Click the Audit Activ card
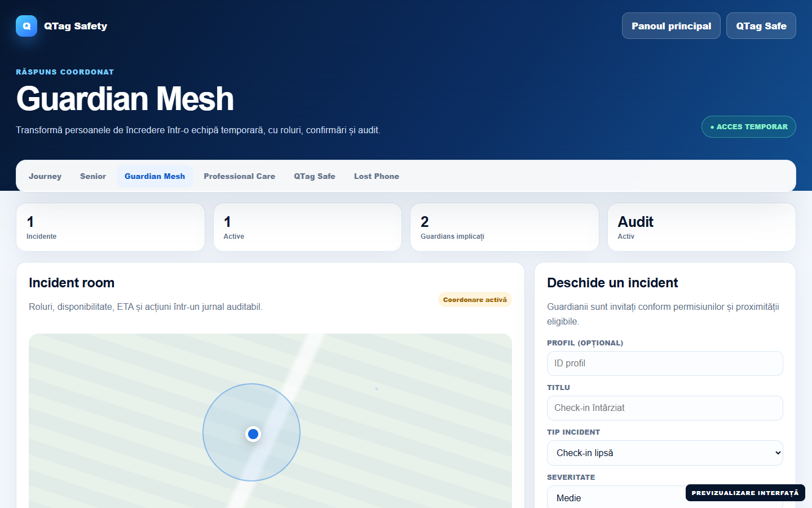This screenshot has height=508, width=812. point(701,227)
